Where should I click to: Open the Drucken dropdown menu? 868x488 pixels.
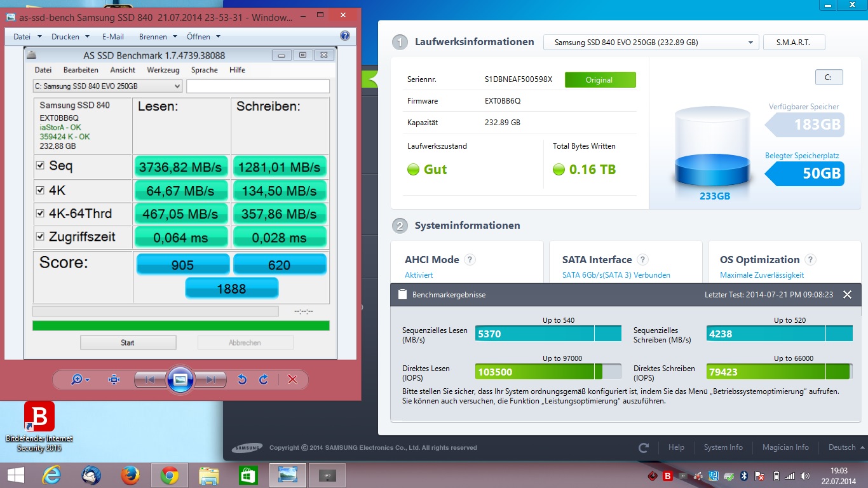71,37
